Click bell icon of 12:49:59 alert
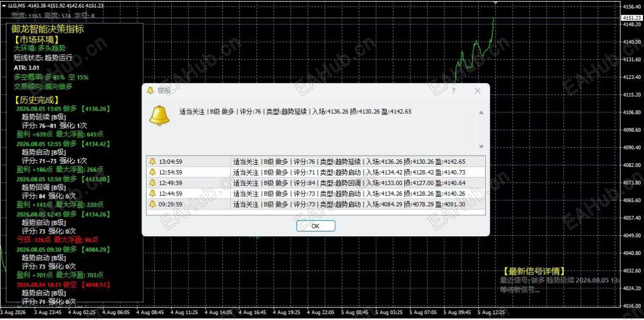This screenshot has width=644, height=320. click(152, 183)
